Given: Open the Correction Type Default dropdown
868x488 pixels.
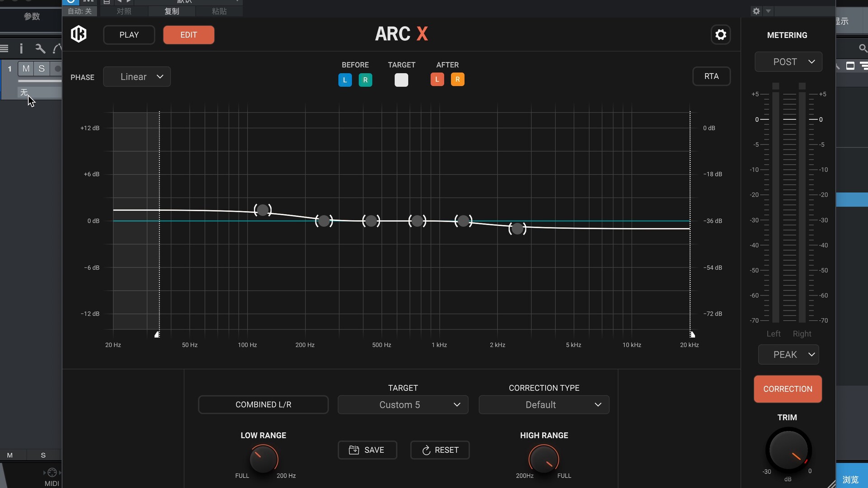Looking at the screenshot, I should click(544, 405).
